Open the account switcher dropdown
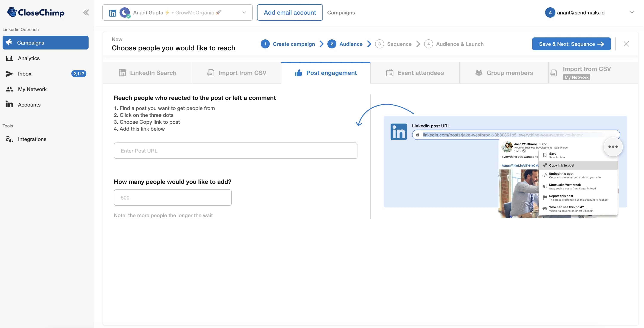644x328 pixels. point(244,12)
